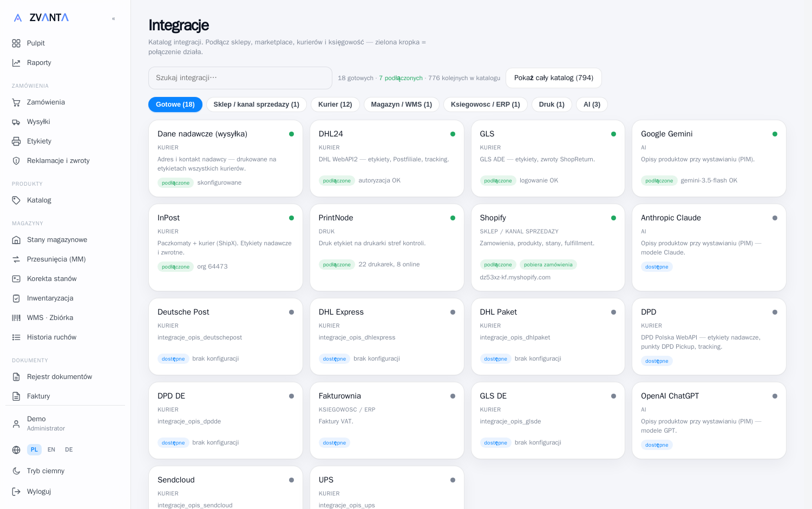Filter by Kurier (12)
Screen dimensions: 812x509
click(335, 105)
